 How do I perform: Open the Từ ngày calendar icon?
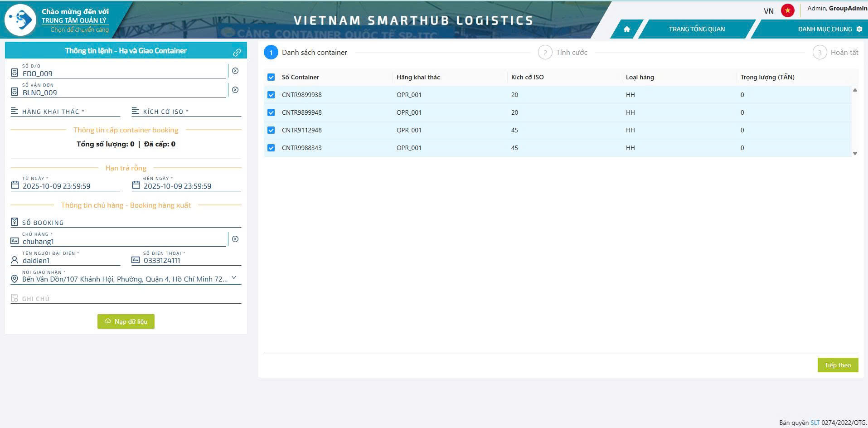coord(15,185)
